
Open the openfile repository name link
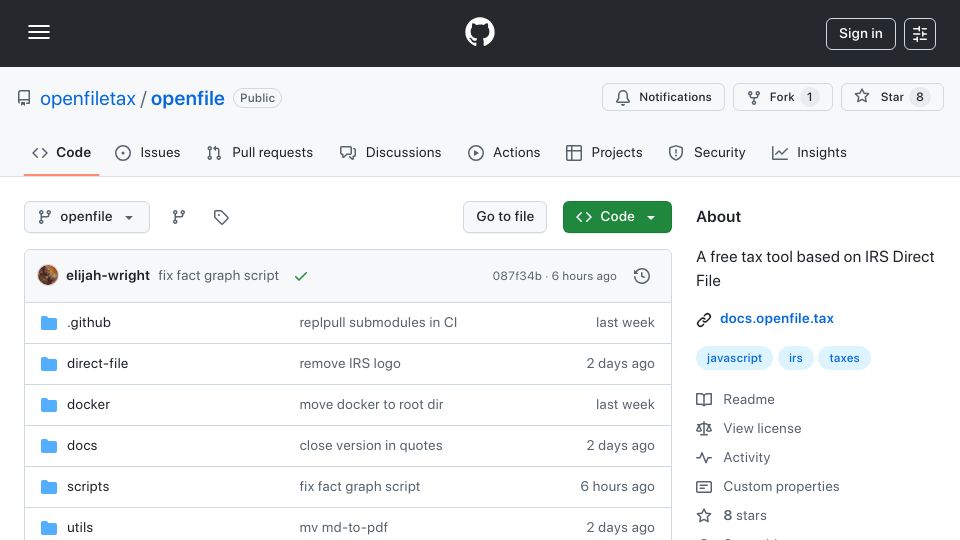click(187, 99)
